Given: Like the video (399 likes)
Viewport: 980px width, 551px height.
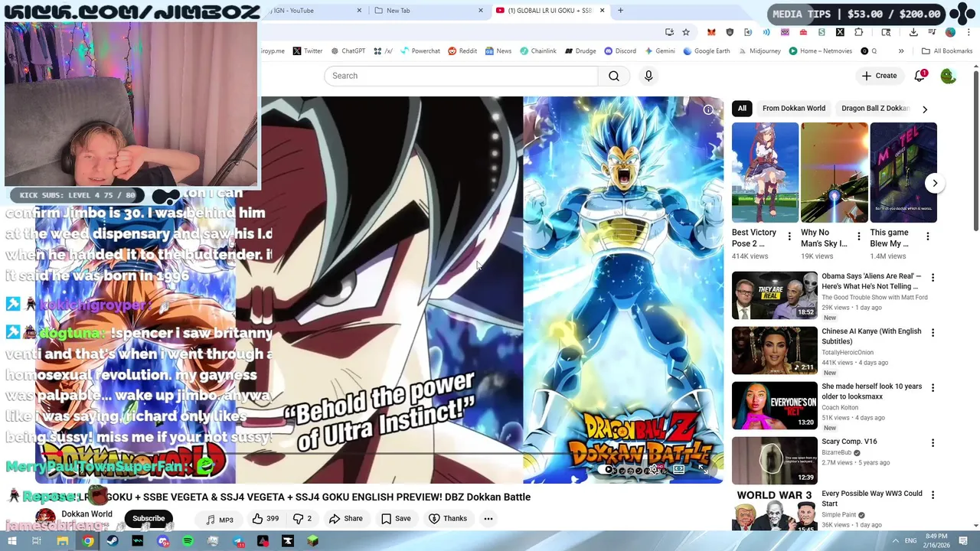Looking at the screenshot, I should [265, 519].
